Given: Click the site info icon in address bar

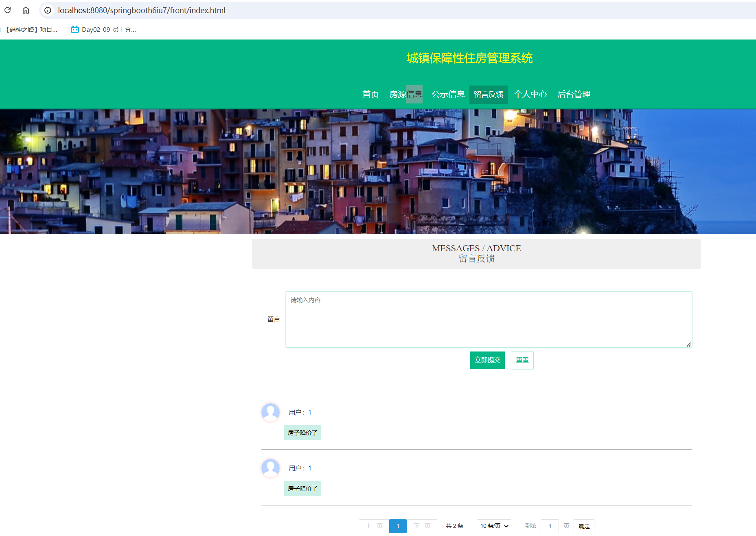Looking at the screenshot, I should pyautogui.click(x=48, y=10).
